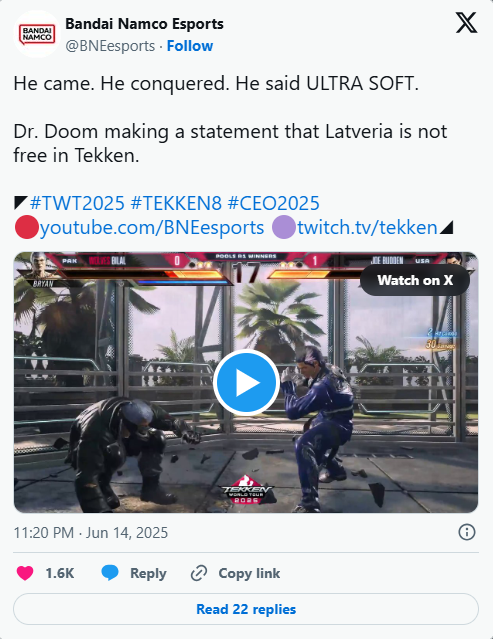
Task: Click the Copy link label
Action: pos(249,573)
